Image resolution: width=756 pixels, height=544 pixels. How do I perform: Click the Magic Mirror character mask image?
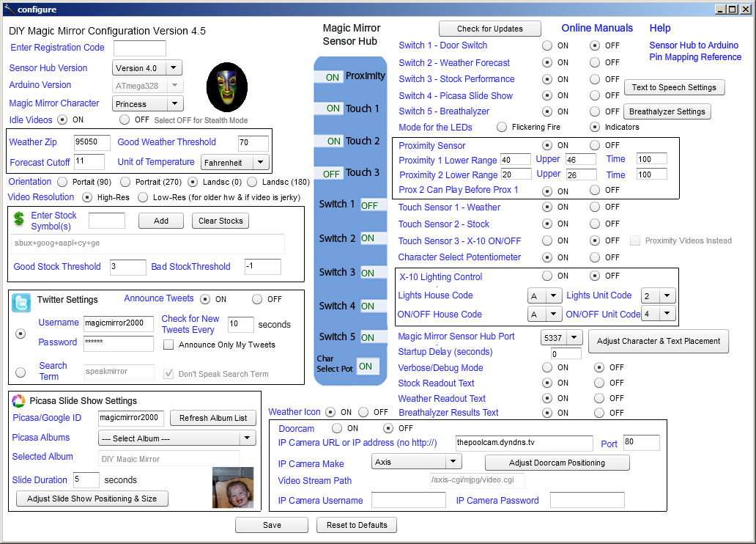tap(226, 87)
